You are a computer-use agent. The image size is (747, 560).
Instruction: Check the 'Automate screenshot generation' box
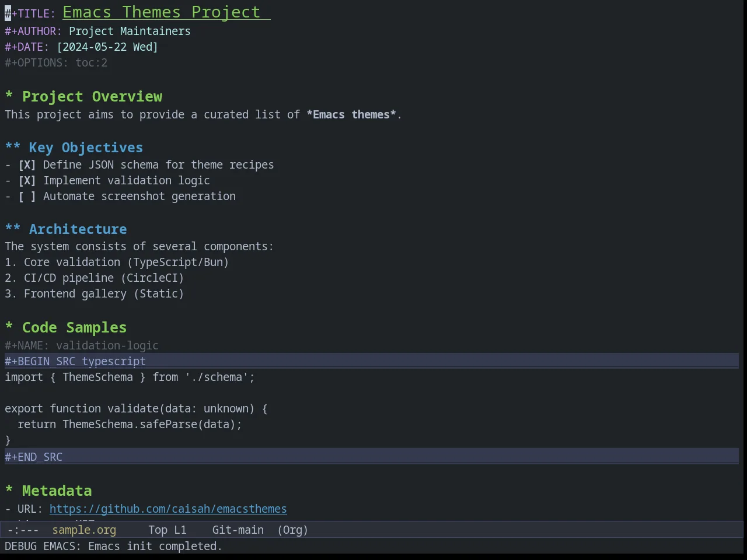(x=27, y=197)
